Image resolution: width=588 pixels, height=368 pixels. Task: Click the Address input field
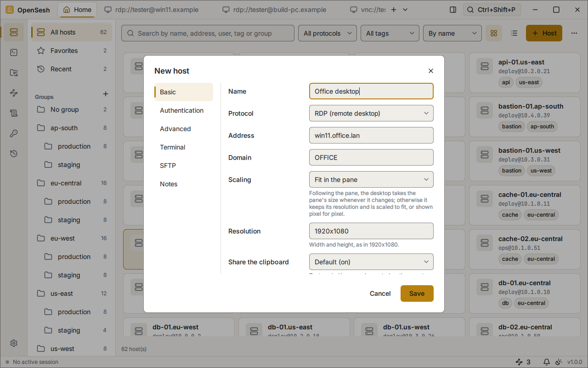tap(371, 135)
